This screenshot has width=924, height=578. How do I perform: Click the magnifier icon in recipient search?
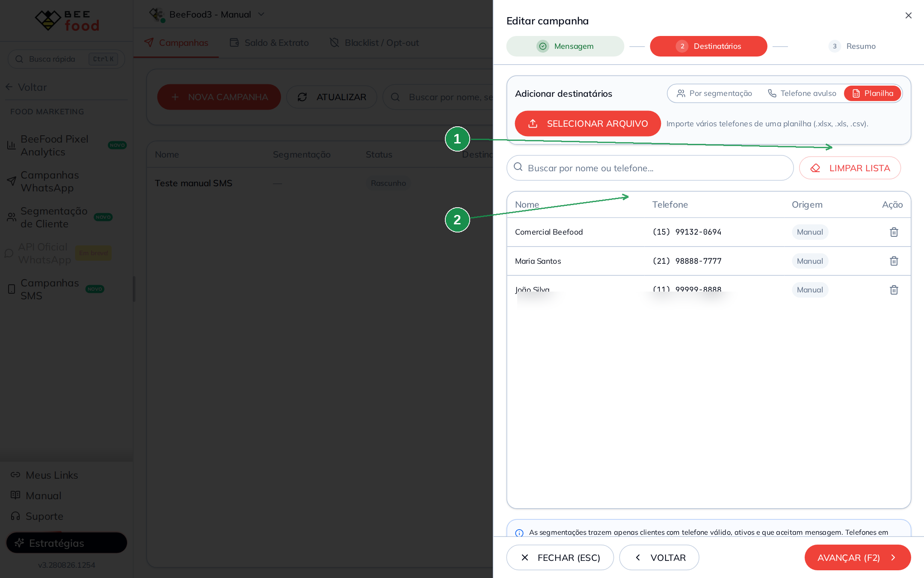tap(518, 167)
